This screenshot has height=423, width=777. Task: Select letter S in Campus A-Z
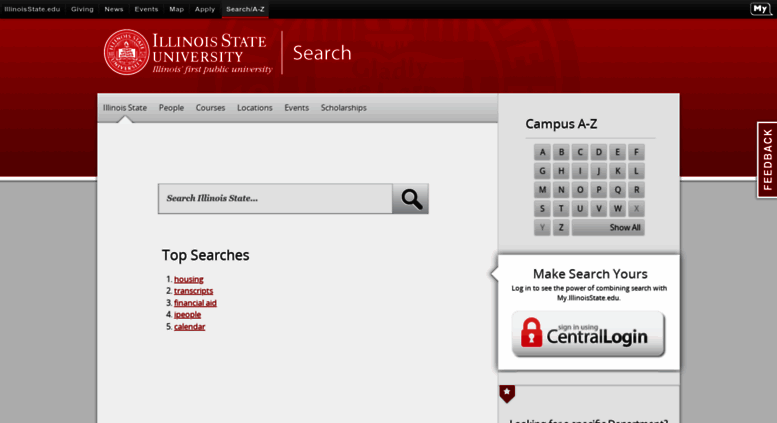coord(542,209)
